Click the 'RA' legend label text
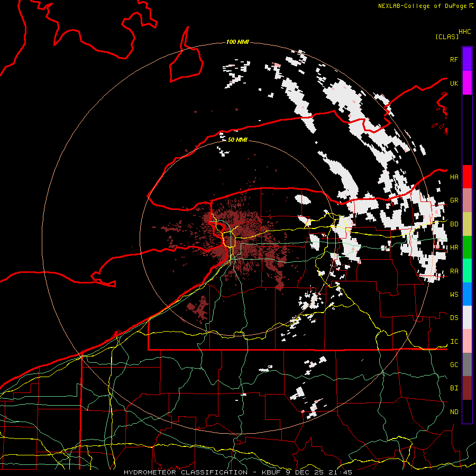The height and width of the screenshot is (476, 476). (x=454, y=271)
